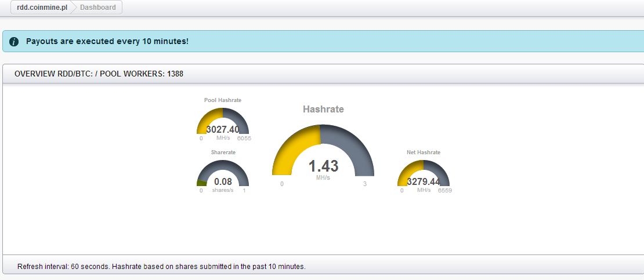Click the Net Hashrate gauge
644x280 pixels.
pos(424,173)
